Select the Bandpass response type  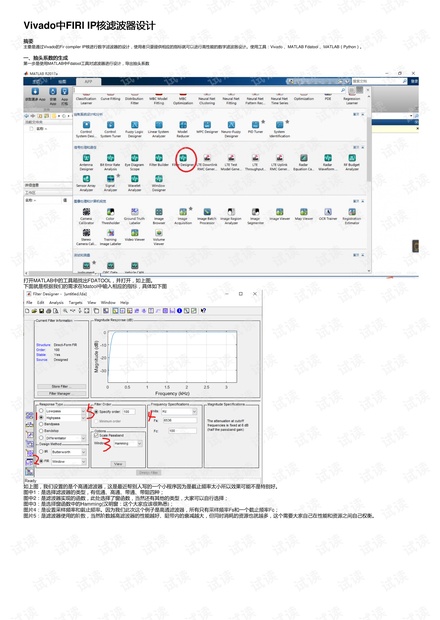point(41,424)
